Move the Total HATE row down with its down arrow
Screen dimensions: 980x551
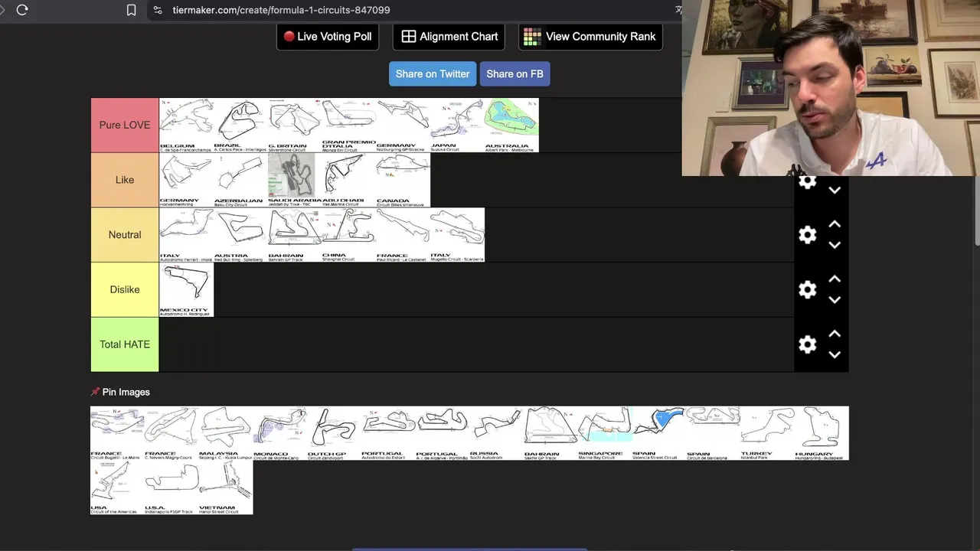pyautogui.click(x=835, y=354)
